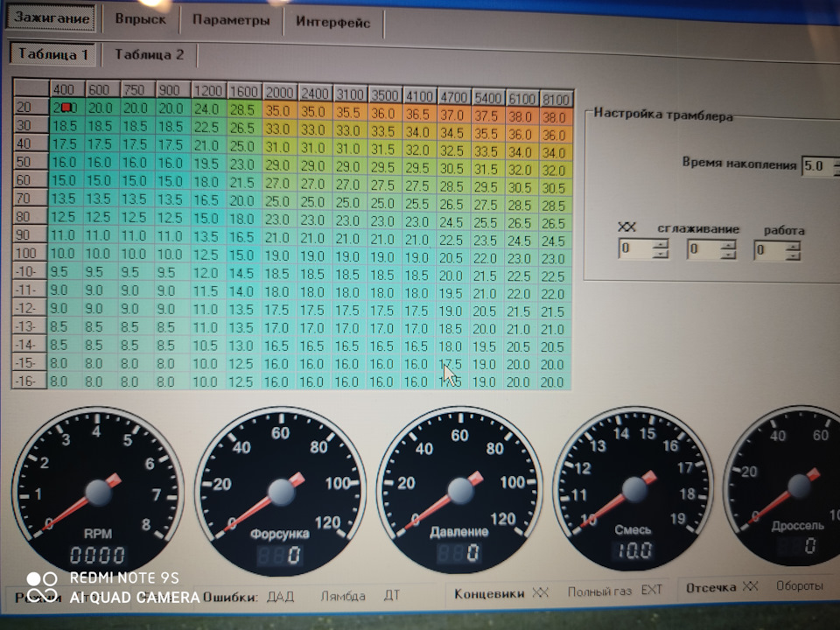Click inside the сглаживание input field
Screen dimensions: 840x630
[x=703, y=250]
